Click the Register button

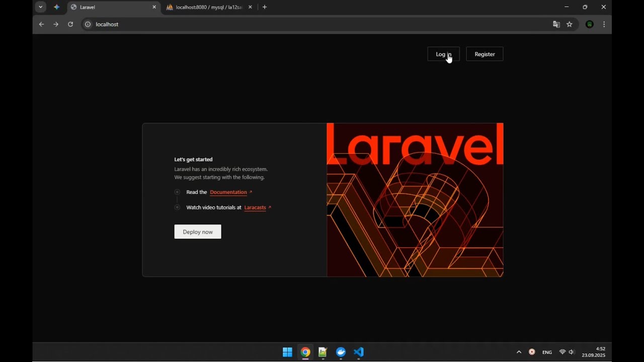(x=485, y=54)
